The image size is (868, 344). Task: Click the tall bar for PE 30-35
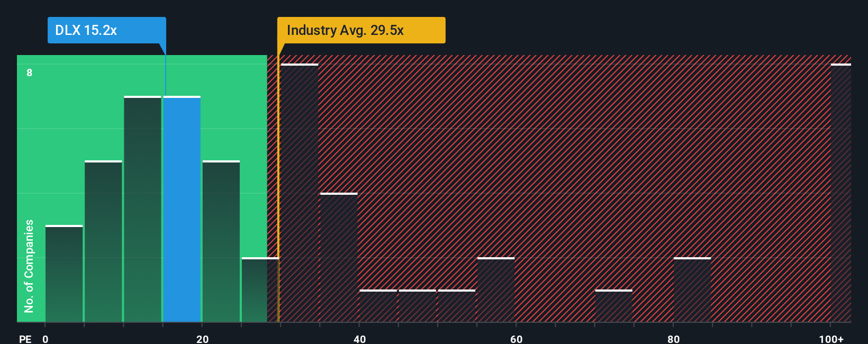(300, 193)
